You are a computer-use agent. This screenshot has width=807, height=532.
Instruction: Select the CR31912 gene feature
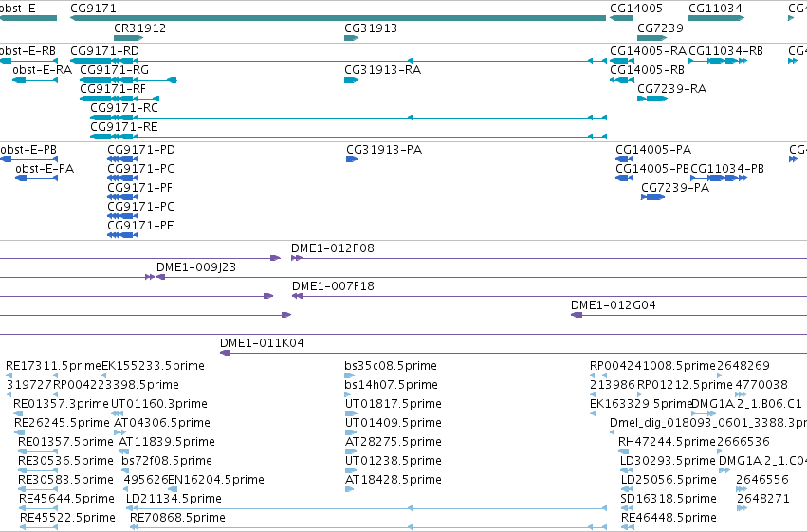coord(128,38)
